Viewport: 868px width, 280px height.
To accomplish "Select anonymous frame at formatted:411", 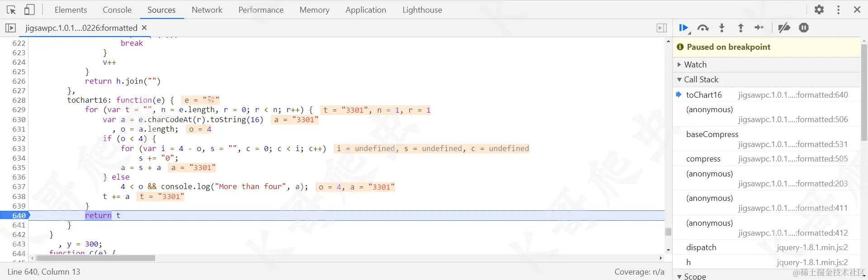I will (767, 203).
